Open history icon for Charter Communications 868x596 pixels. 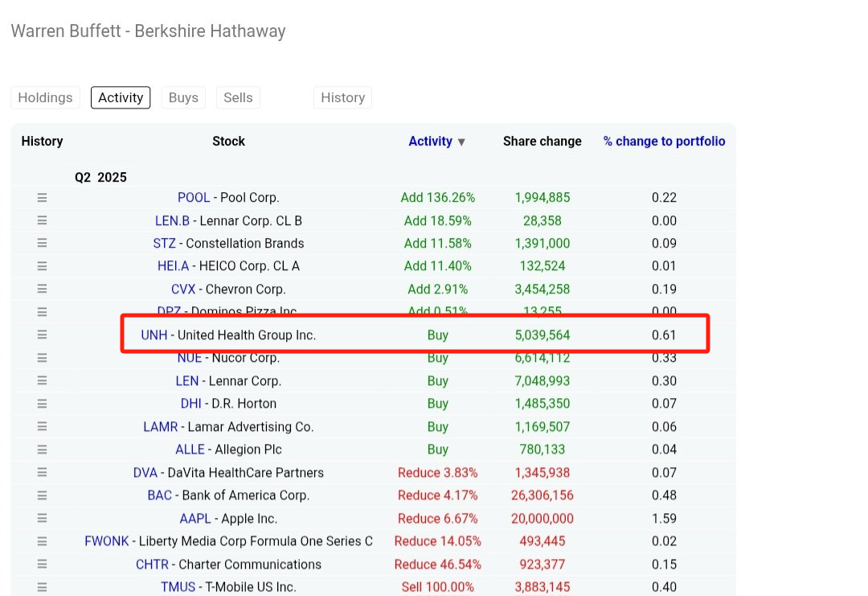(x=42, y=564)
